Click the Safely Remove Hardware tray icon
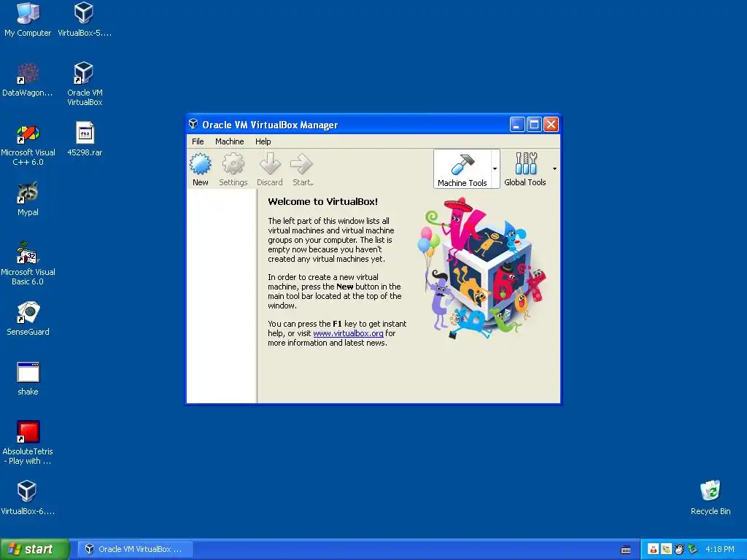Viewport: 747px width, 560px height. click(x=692, y=549)
